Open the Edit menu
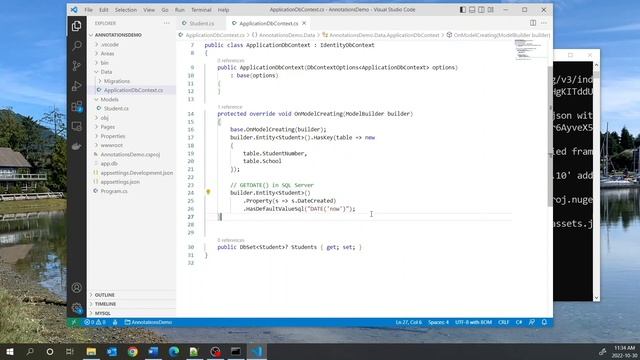This screenshot has width=640, height=360. tap(104, 10)
